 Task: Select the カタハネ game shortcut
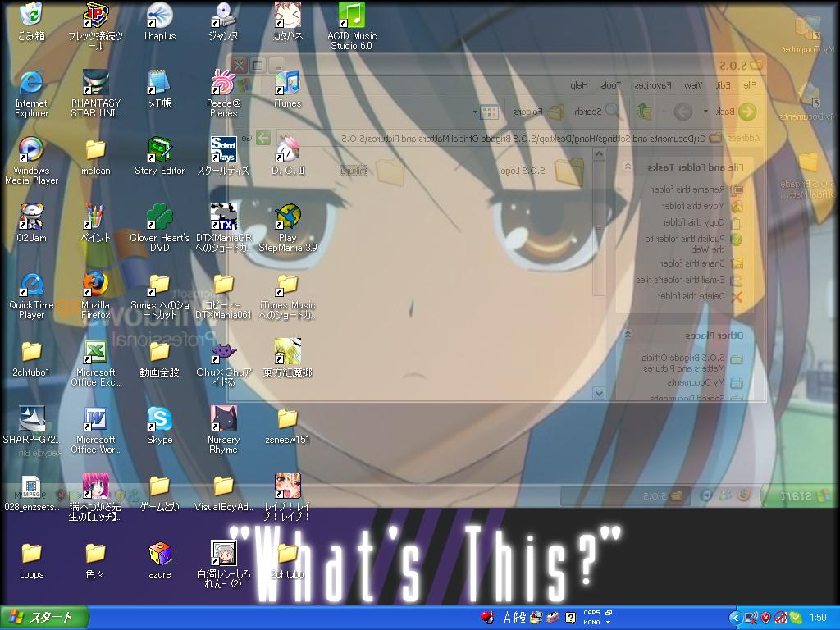point(288,21)
